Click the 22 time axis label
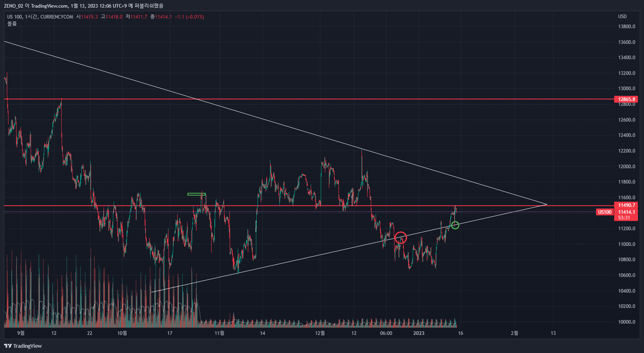 pos(89,333)
